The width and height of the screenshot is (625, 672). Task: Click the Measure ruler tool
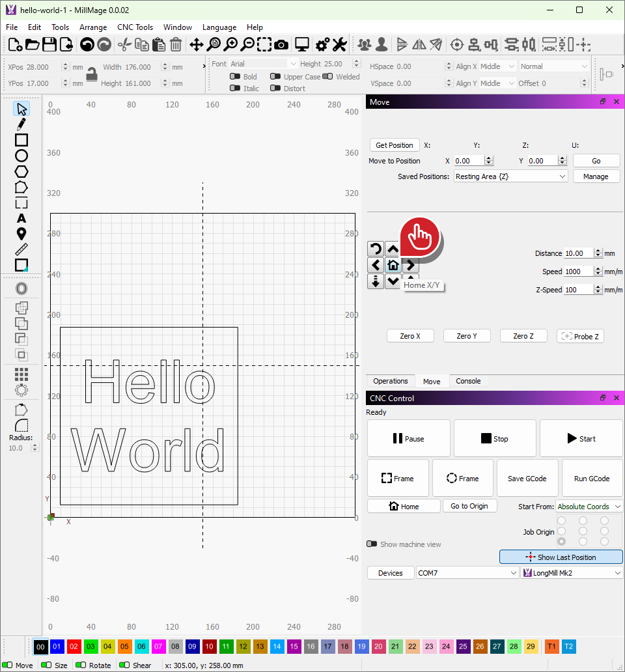[x=21, y=249]
